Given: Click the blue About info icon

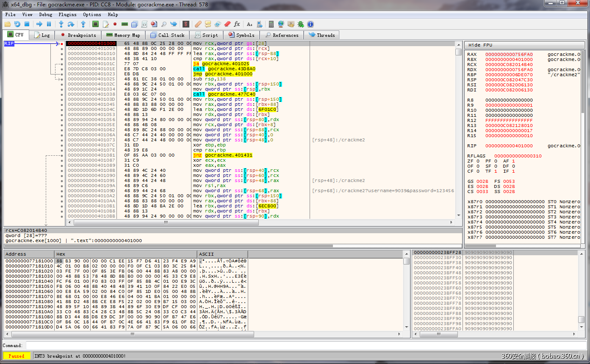Looking at the screenshot, I should [310, 24].
